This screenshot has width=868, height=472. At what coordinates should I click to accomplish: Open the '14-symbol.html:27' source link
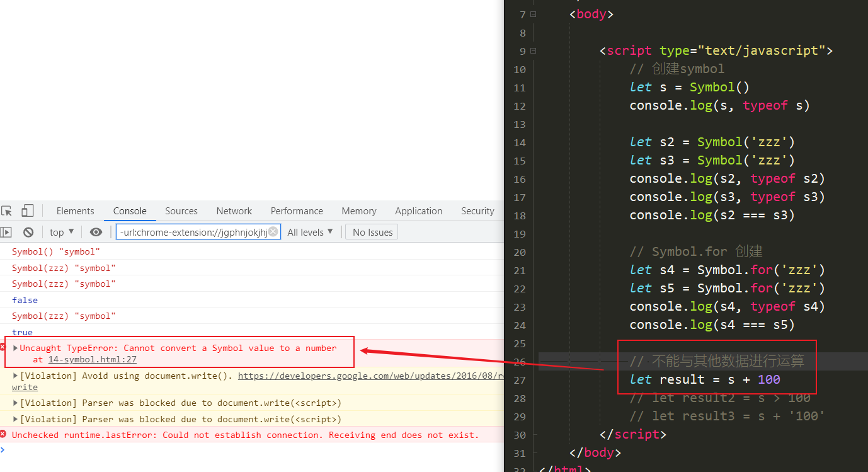pos(93,360)
